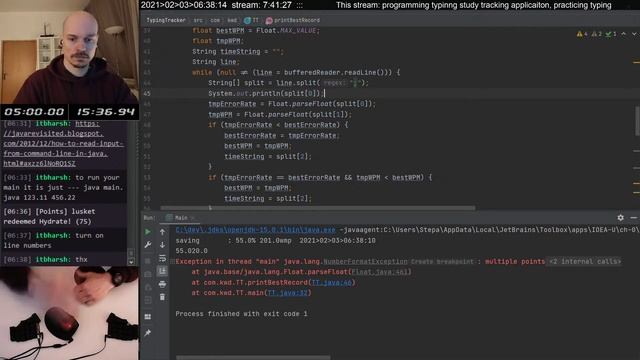This screenshot has height=360, width=640.
Task: Click TypingTracker in breadcrumb bar
Action: [x=166, y=20]
